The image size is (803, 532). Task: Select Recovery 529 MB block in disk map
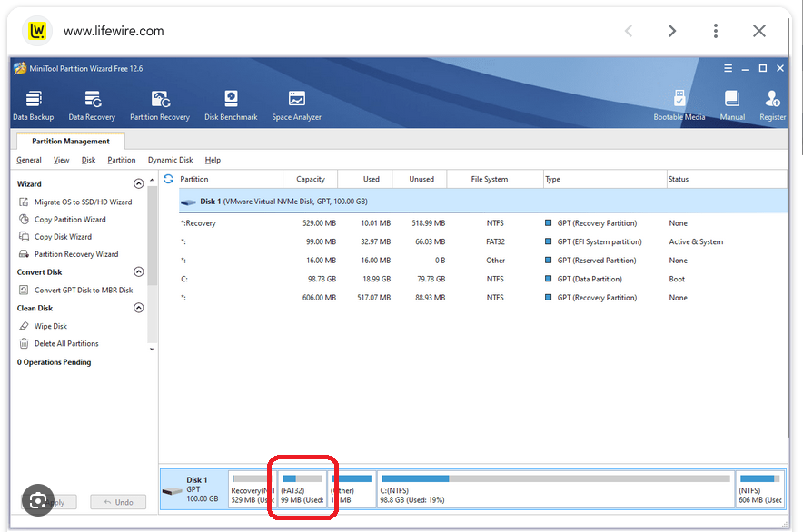[253, 489]
